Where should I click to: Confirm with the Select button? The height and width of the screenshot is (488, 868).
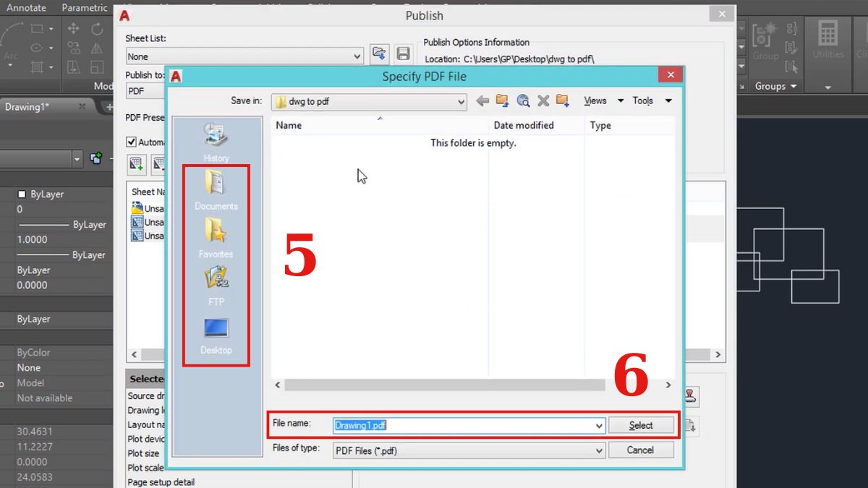641,426
